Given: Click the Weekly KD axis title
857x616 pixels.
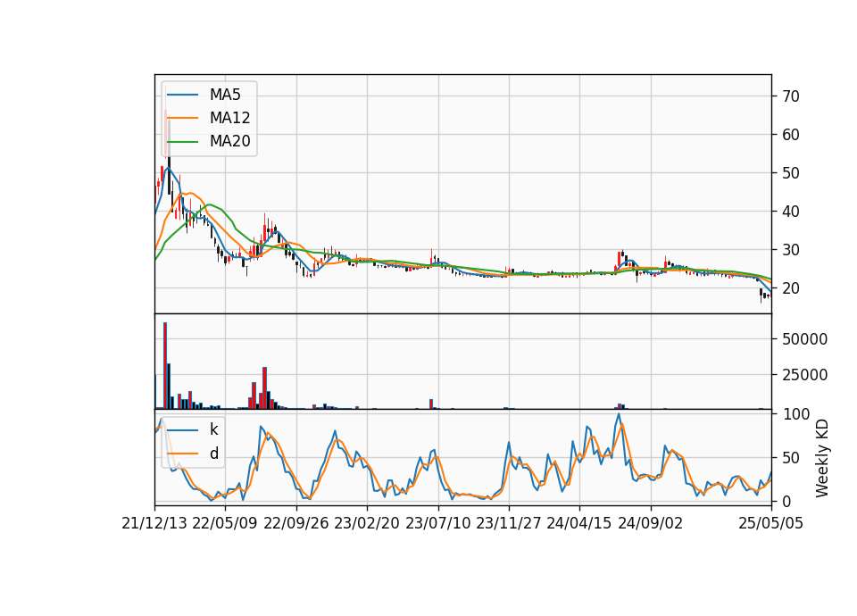Looking at the screenshot, I should [x=822, y=458].
